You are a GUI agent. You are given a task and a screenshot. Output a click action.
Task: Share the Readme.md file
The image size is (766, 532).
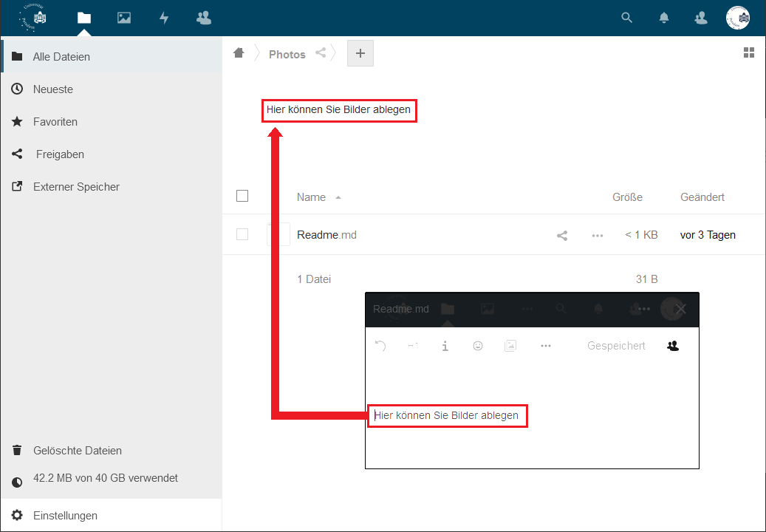click(562, 236)
